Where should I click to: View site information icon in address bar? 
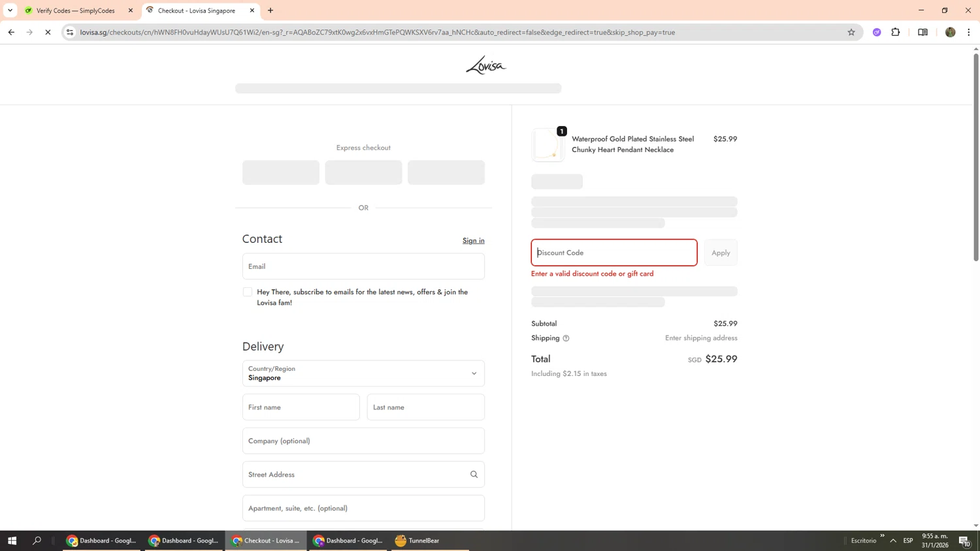(70, 32)
